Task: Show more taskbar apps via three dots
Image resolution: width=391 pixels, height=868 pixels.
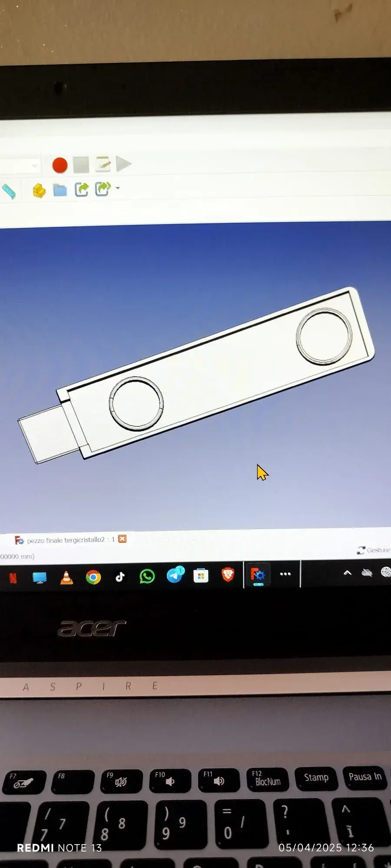Action: pyautogui.click(x=285, y=574)
